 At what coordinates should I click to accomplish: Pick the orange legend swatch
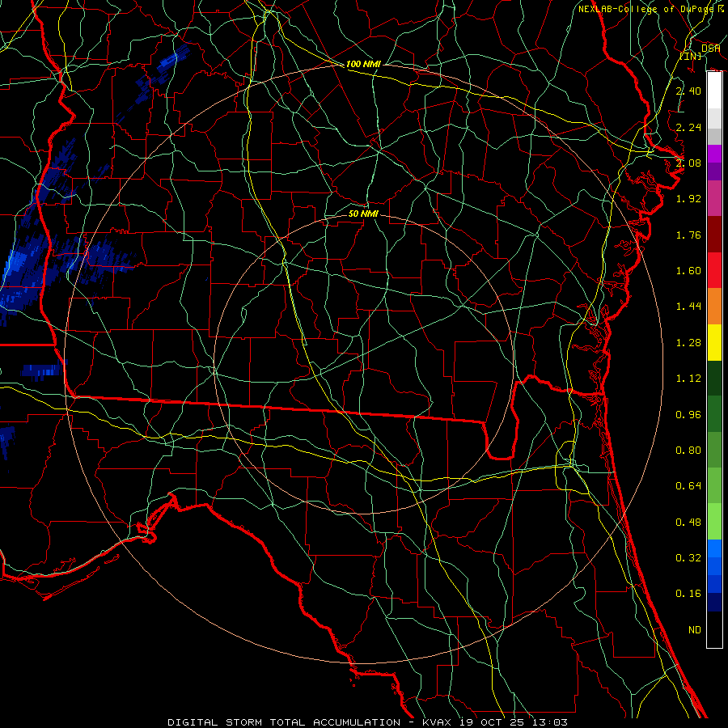pyautogui.click(x=714, y=307)
